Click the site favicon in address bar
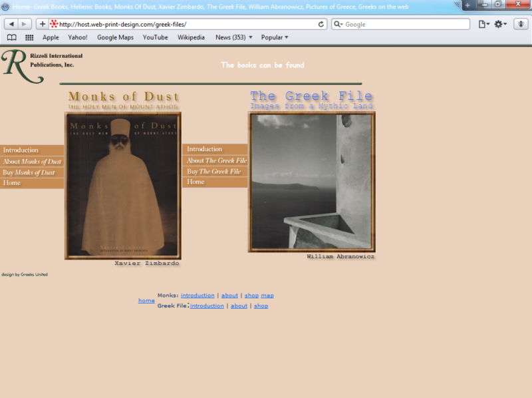The image size is (532, 398). pyautogui.click(x=54, y=24)
